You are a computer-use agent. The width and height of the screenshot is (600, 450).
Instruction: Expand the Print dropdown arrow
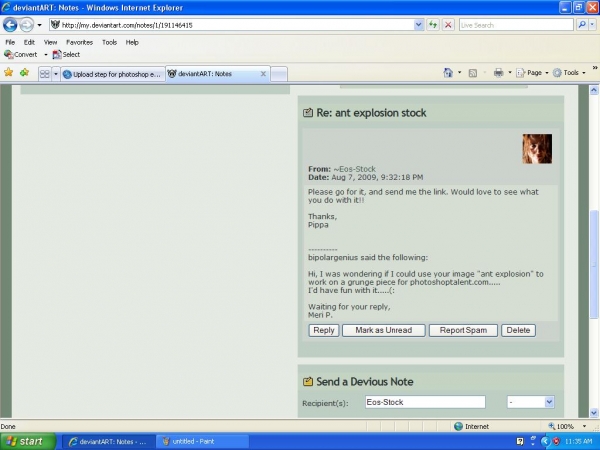tap(510, 72)
